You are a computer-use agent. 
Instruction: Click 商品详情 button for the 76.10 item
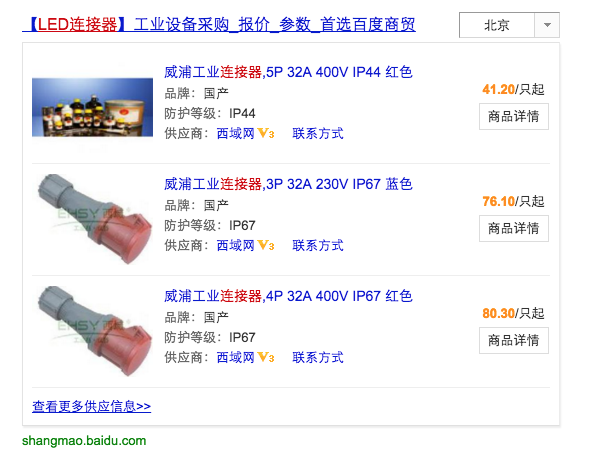(x=514, y=228)
